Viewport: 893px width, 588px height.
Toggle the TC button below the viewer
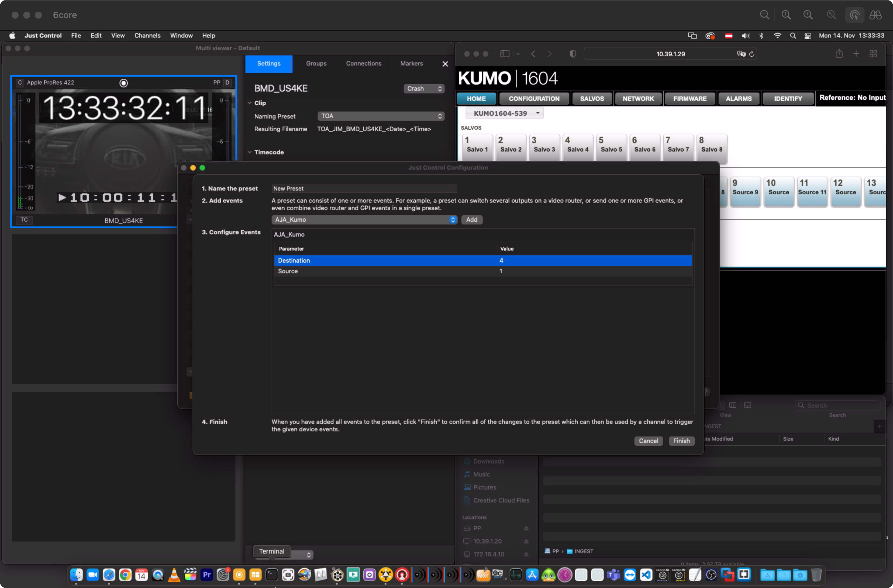(24, 220)
